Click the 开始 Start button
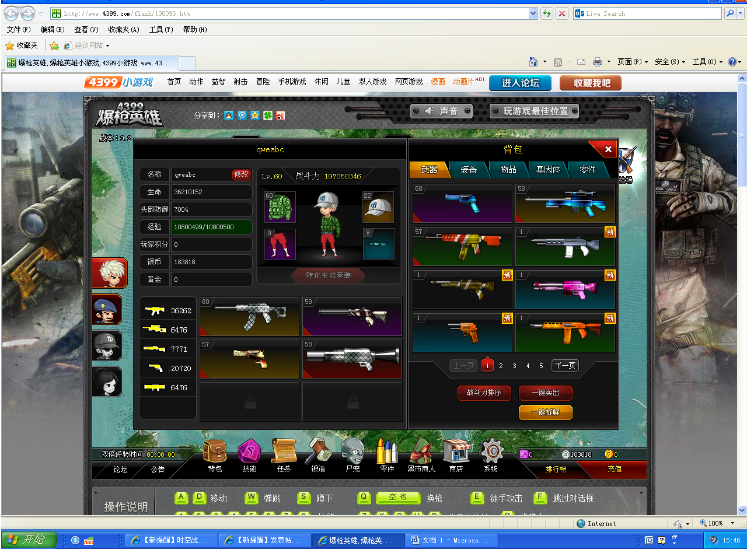Viewport: 747px width, 560px height. coord(29,540)
